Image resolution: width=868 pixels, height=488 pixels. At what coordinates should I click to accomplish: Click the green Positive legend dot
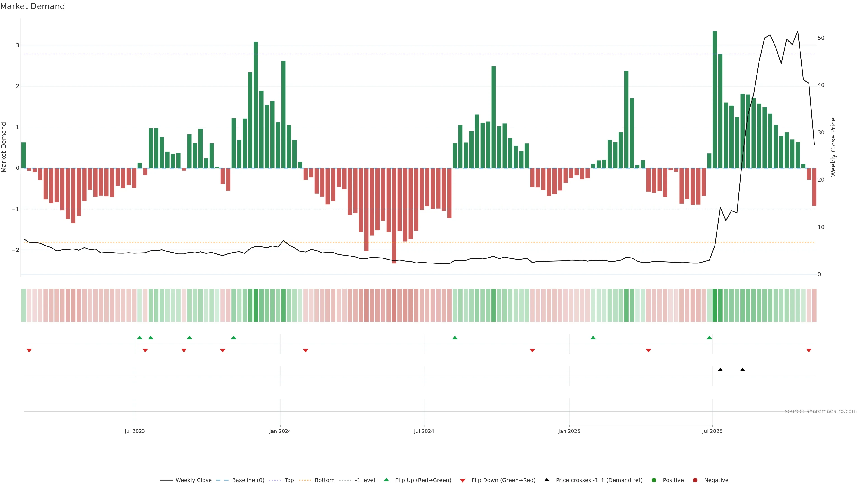coord(654,480)
